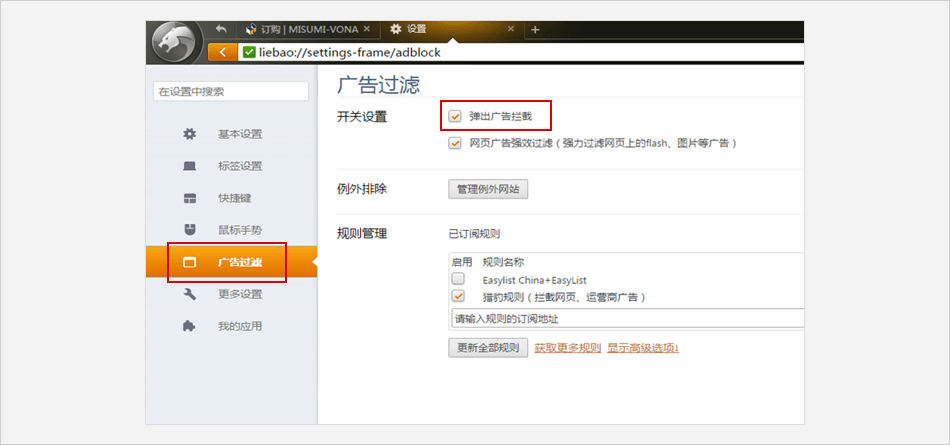This screenshot has height=445, width=950.
Task: Click the 管理例外网站 button
Action: pyautogui.click(x=487, y=189)
